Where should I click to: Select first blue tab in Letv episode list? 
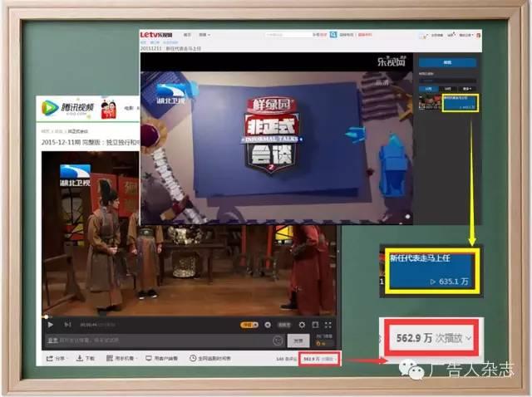click(x=428, y=89)
